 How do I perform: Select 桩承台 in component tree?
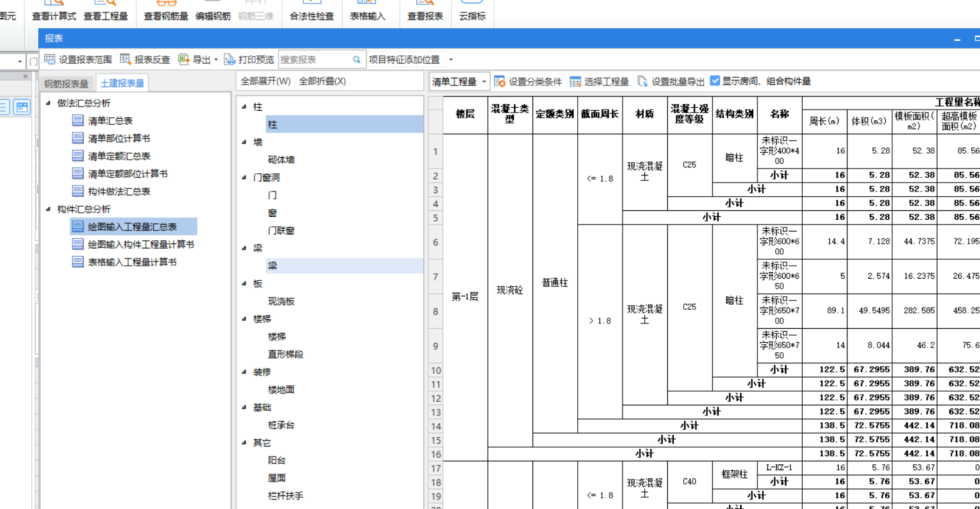[x=281, y=425]
